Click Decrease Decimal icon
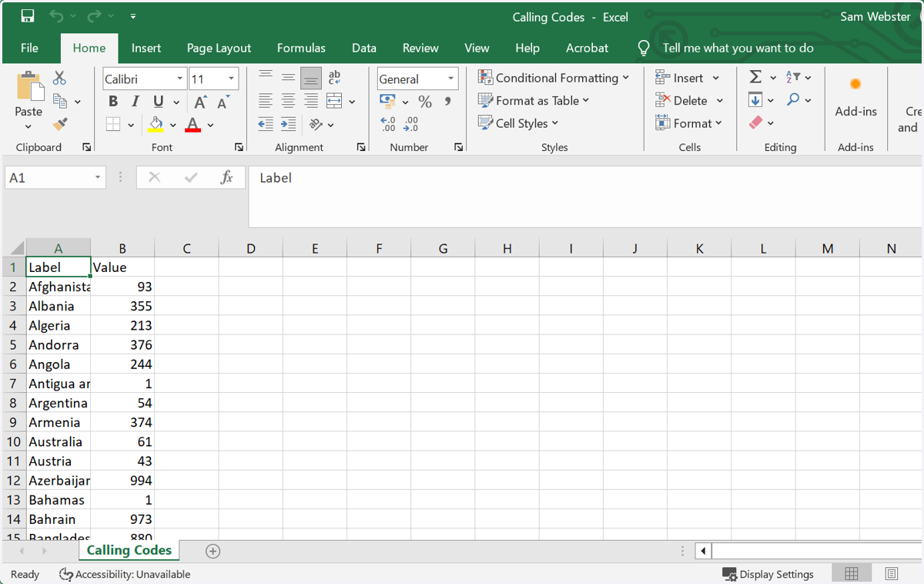 [411, 124]
